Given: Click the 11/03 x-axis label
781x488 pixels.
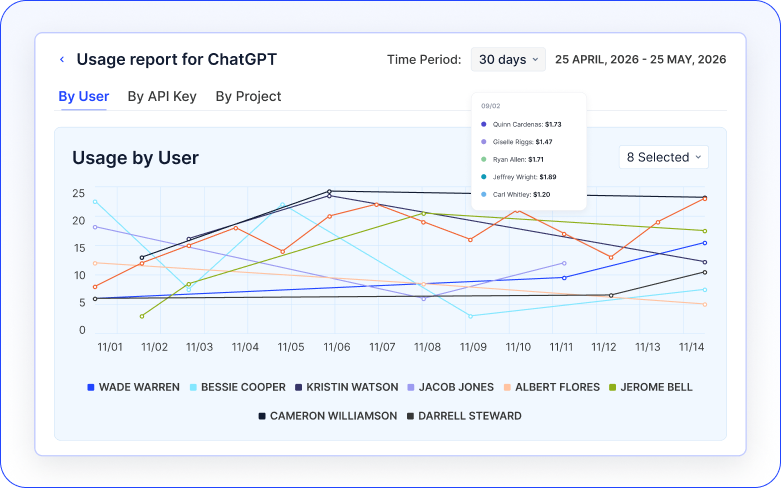Looking at the screenshot, I should tap(199, 347).
